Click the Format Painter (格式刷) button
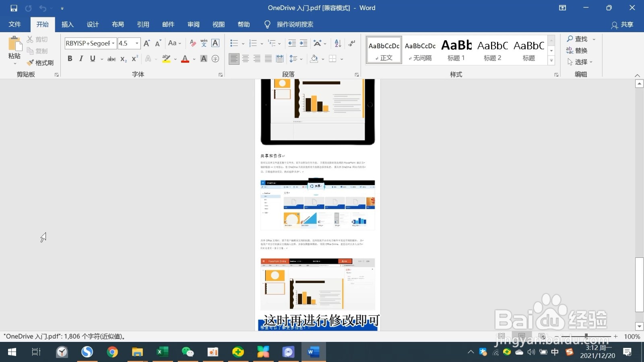 40,63
